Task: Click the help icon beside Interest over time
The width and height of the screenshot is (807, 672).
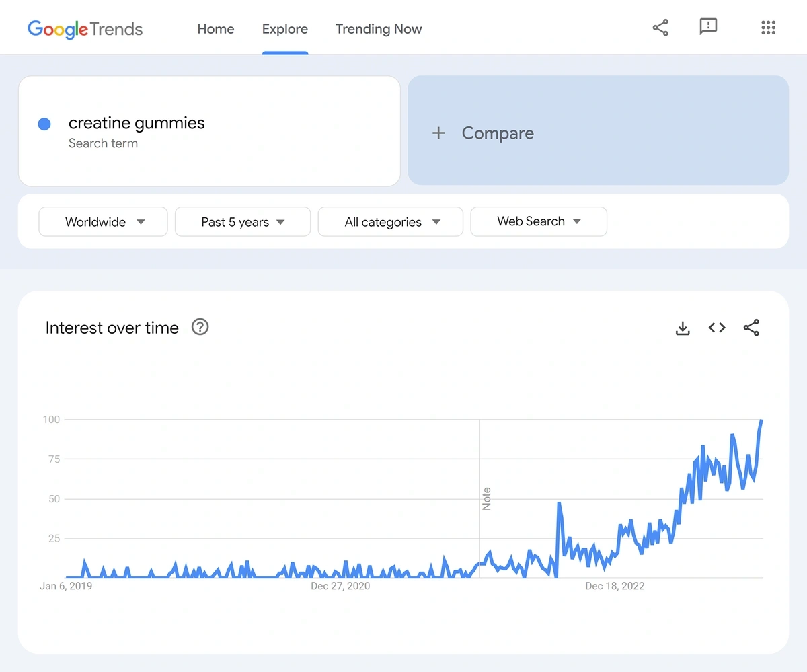Action: [200, 327]
